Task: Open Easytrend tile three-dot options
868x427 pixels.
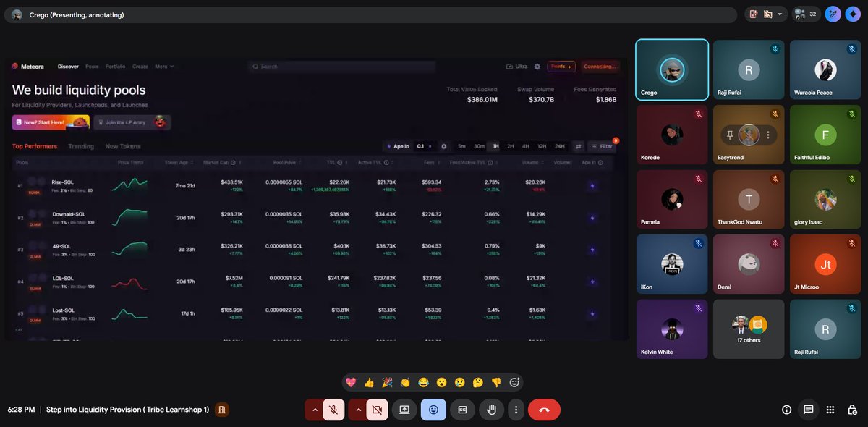Action: tap(767, 135)
